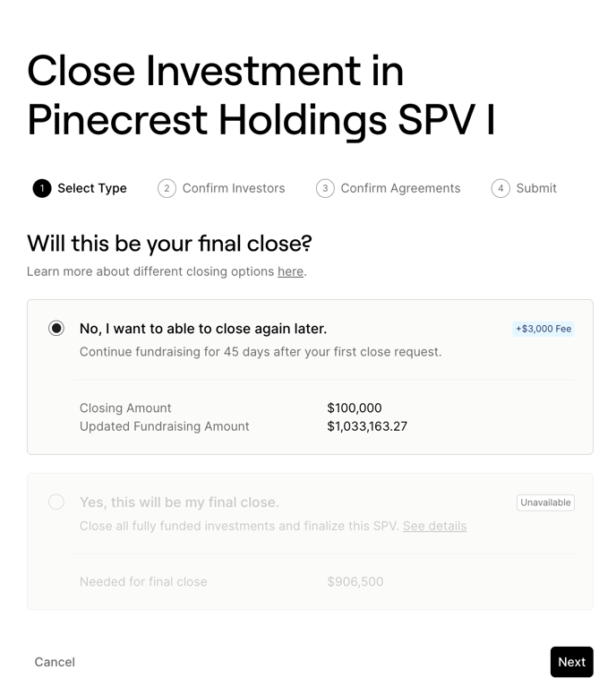The width and height of the screenshot is (616, 687).
Task: Click the +$3,000 Fee badge
Action: tap(543, 329)
